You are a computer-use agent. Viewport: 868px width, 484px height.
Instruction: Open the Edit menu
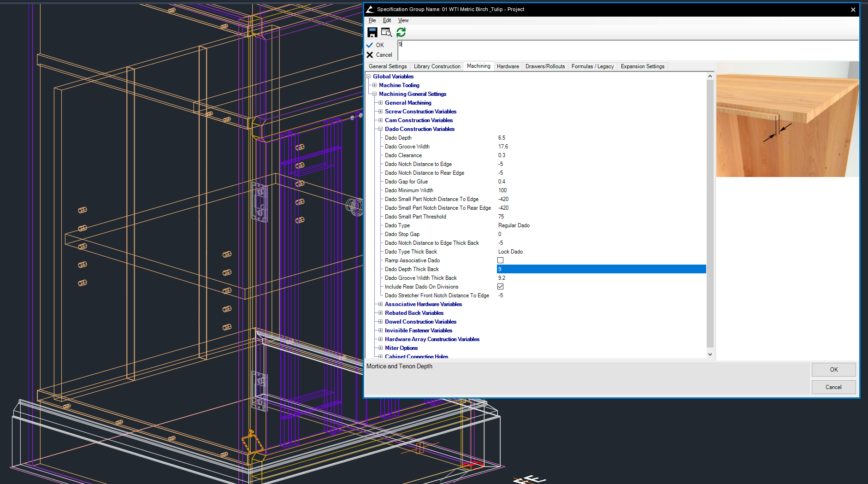tap(387, 20)
